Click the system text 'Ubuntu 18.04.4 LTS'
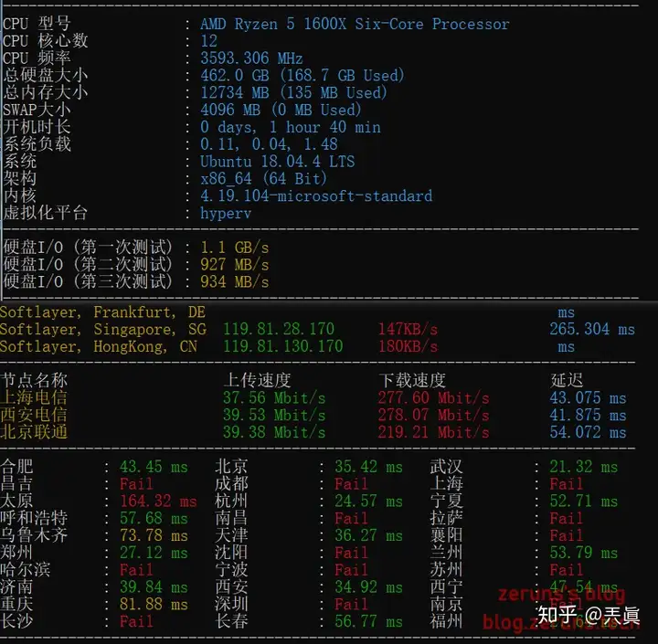 [278, 162]
